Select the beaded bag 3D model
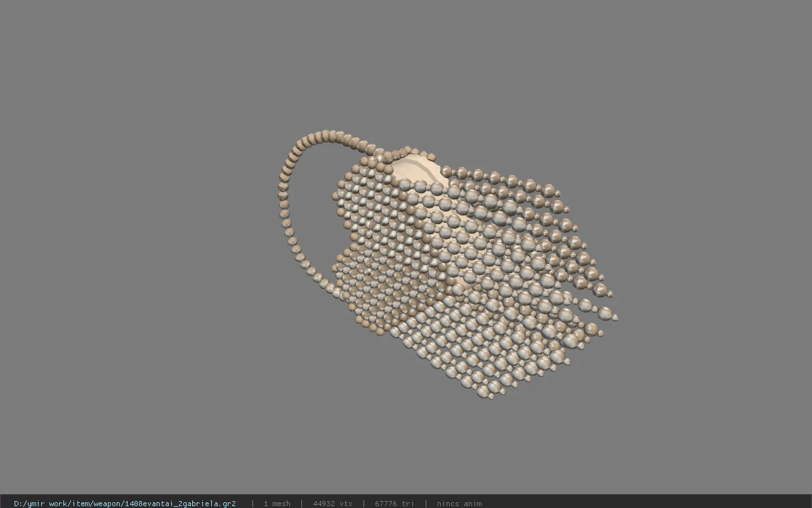The height and width of the screenshot is (508, 812). (447, 264)
